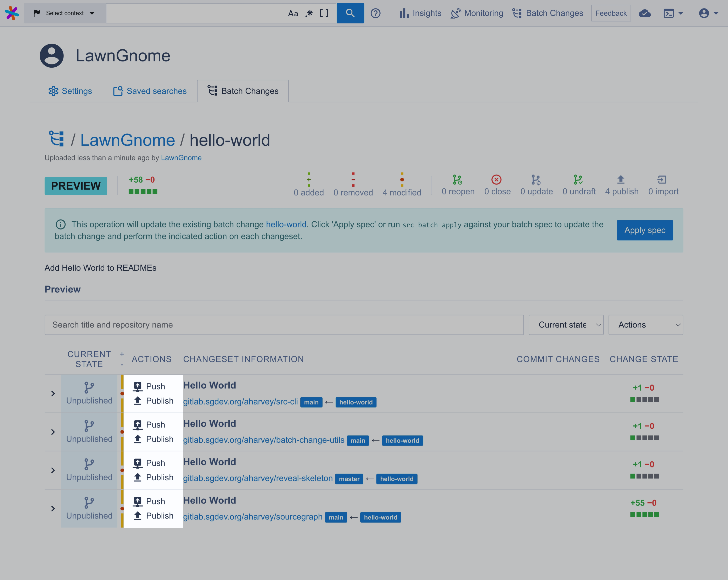This screenshot has height=580, width=728.
Task: Open LawnGnome namespace breadcrumb link
Action: pyautogui.click(x=127, y=140)
